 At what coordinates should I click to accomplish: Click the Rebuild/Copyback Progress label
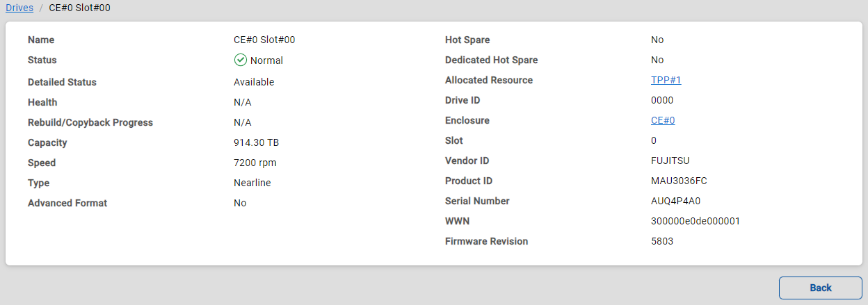[x=90, y=122]
